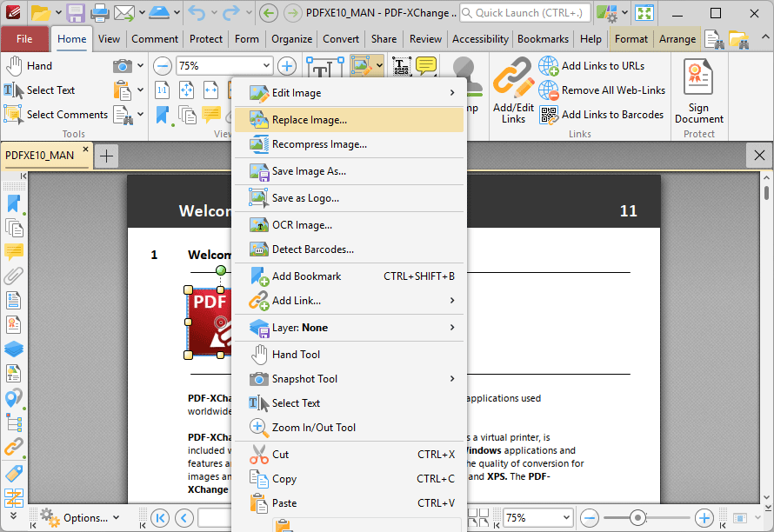Choose Select Text in context menu
This screenshot has width=774, height=532.
tap(349, 403)
